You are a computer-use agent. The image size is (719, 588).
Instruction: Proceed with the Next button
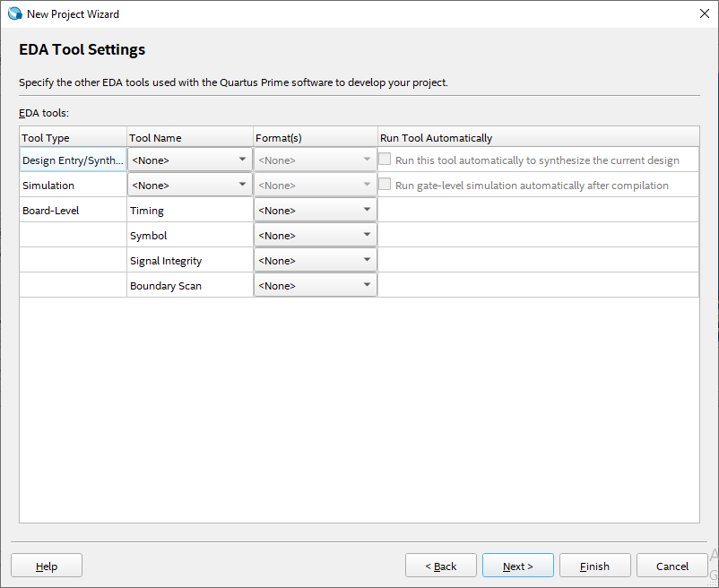click(517, 566)
